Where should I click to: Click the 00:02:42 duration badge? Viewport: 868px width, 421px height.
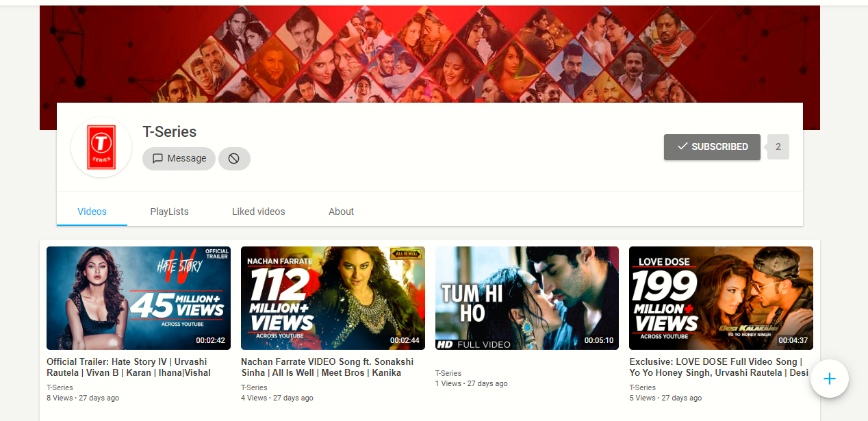pos(210,340)
